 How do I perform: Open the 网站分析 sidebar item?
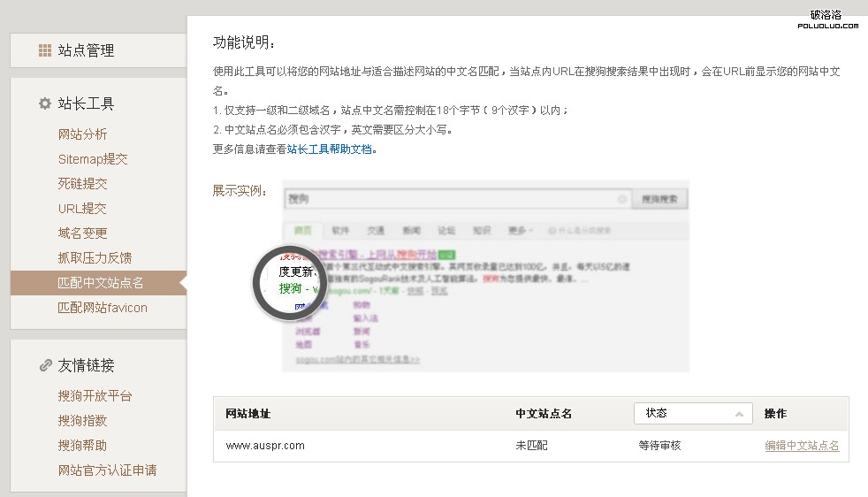[82, 134]
